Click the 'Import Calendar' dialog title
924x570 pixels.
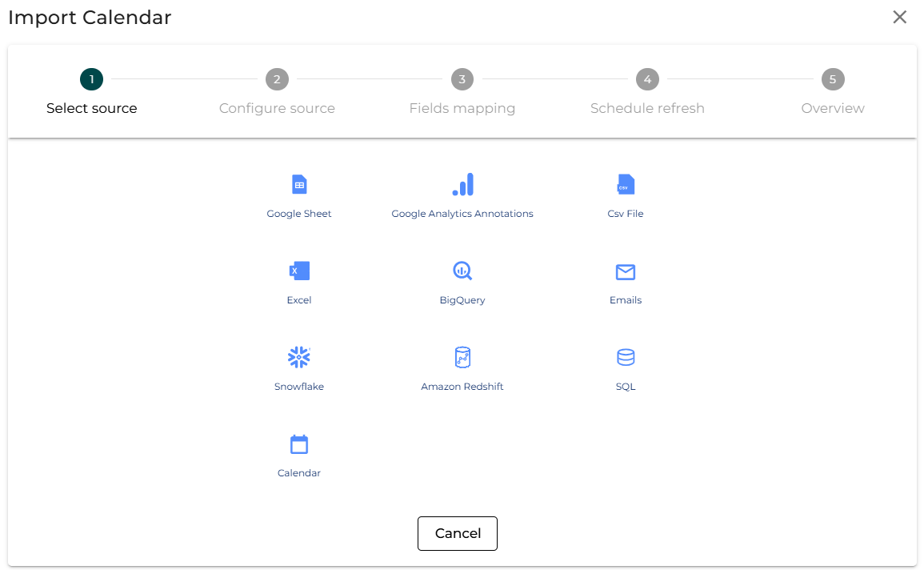pos(90,18)
